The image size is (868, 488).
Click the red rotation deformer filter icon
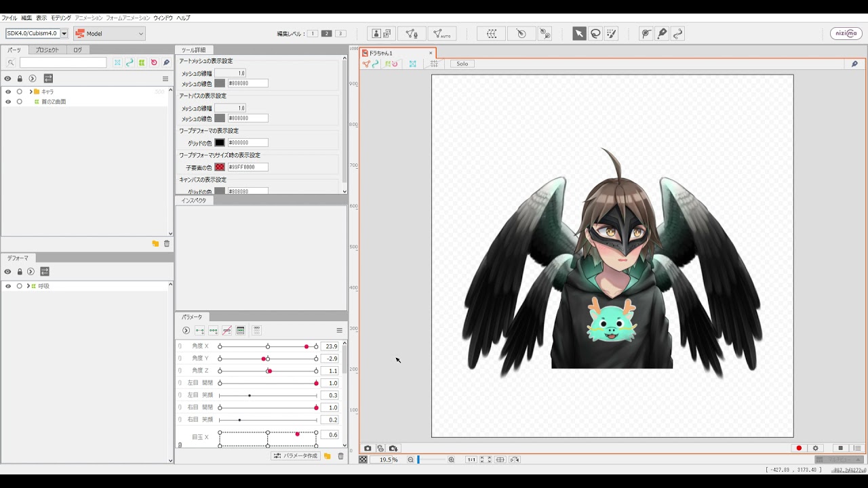point(154,62)
